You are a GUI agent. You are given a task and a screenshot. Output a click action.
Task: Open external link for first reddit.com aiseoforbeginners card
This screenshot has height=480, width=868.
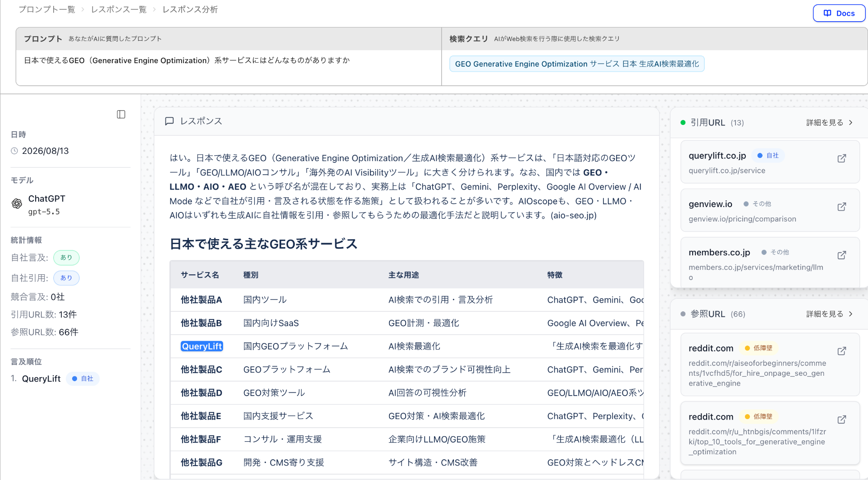(841, 351)
